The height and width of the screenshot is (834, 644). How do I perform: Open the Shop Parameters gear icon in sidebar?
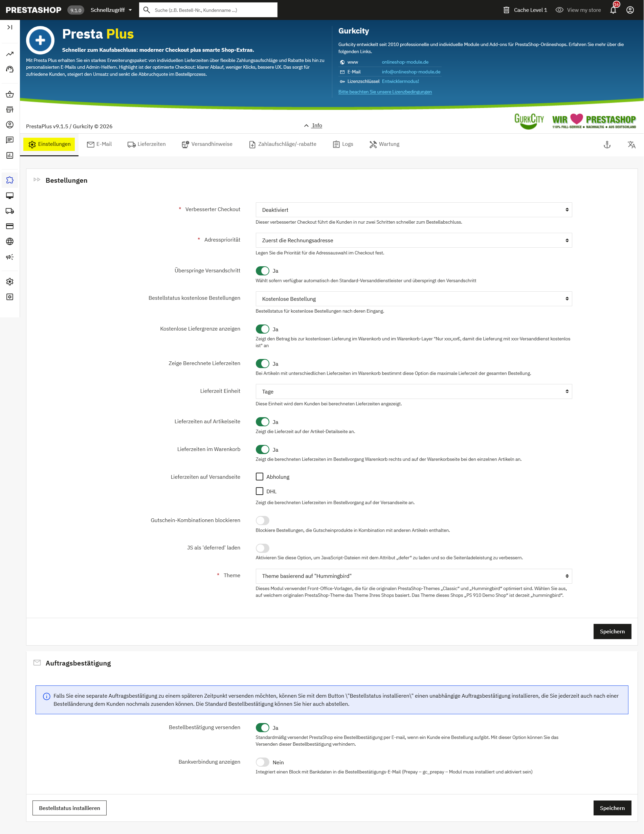(x=10, y=281)
